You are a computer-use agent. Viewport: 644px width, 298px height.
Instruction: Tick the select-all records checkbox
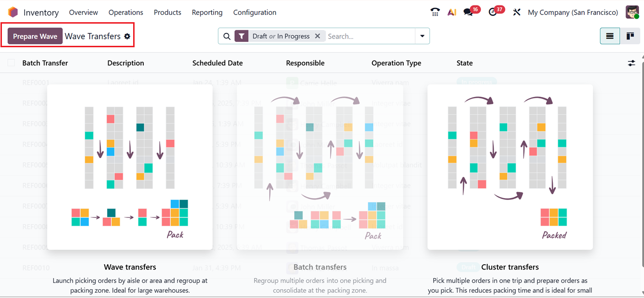coord(11,63)
